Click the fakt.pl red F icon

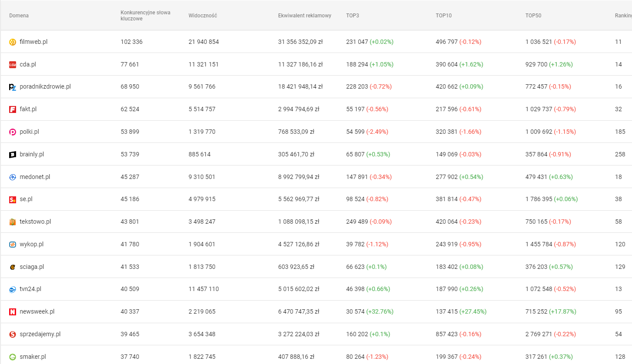pos(13,109)
